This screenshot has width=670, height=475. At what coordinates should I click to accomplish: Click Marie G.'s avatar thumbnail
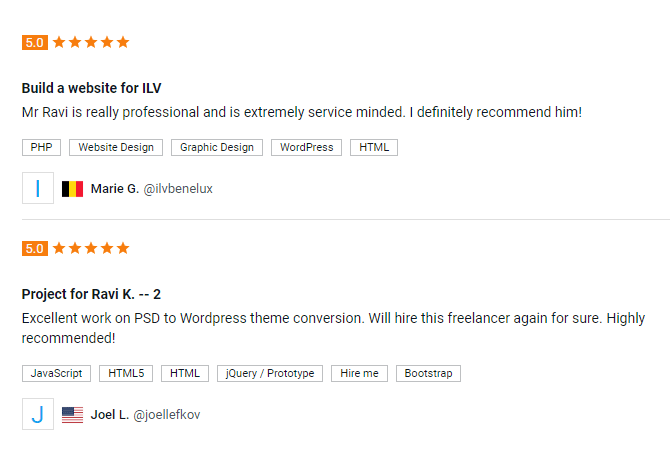point(38,188)
